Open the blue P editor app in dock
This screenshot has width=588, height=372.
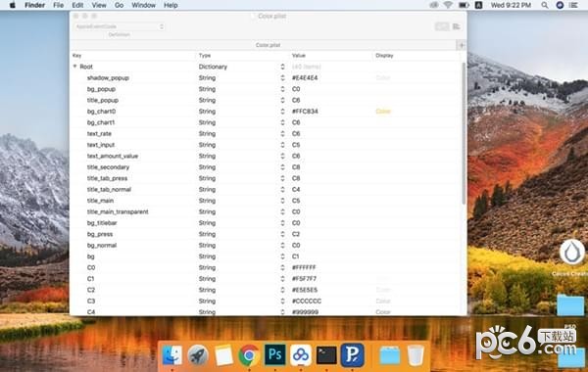pos(352,354)
